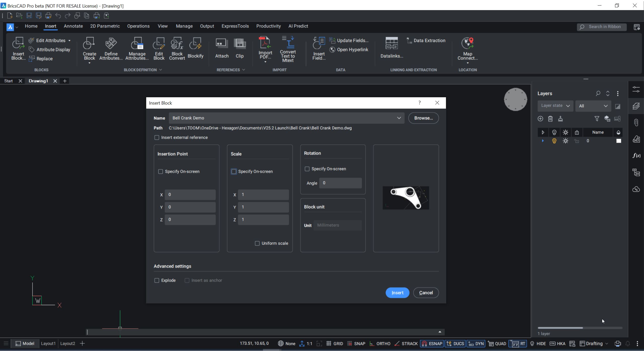Screen dimensions: 644x351
Task: Add a new layer in Layers panel
Action: point(540,118)
